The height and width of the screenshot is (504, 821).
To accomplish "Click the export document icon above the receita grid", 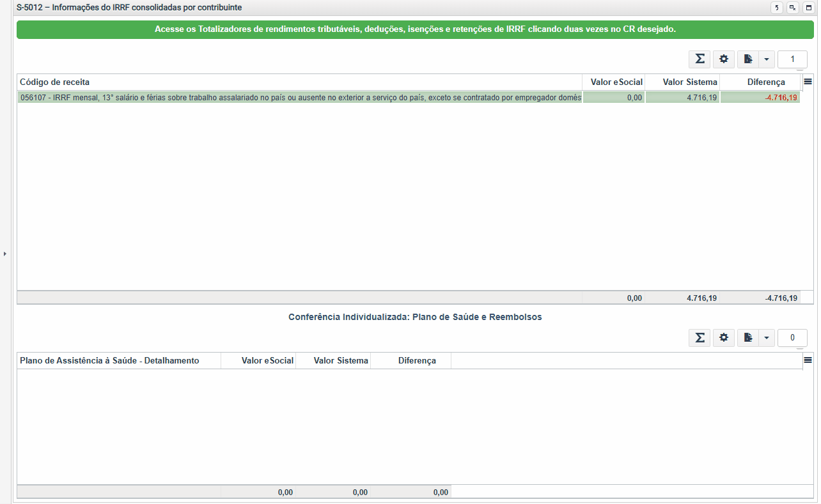I will (x=748, y=59).
